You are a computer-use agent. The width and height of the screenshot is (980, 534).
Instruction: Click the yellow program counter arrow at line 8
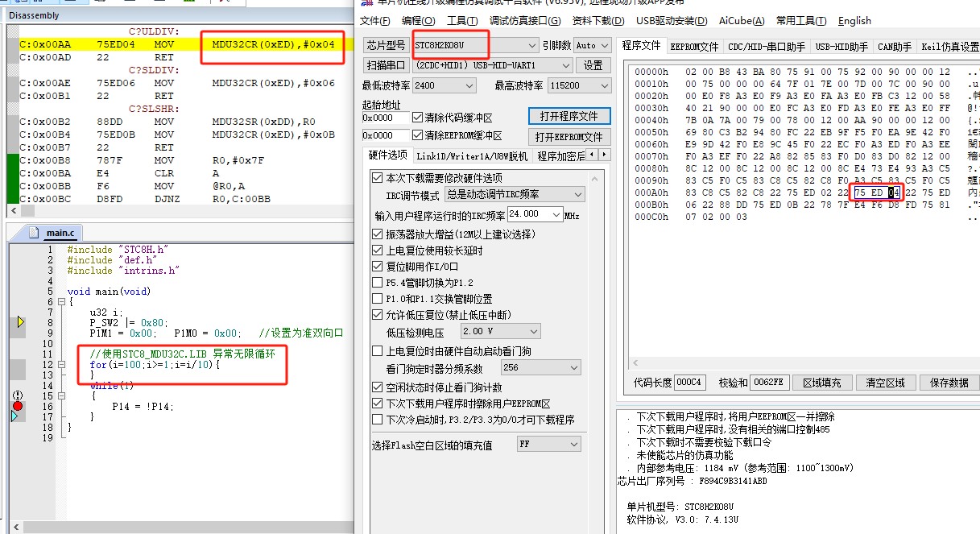click(20, 322)
